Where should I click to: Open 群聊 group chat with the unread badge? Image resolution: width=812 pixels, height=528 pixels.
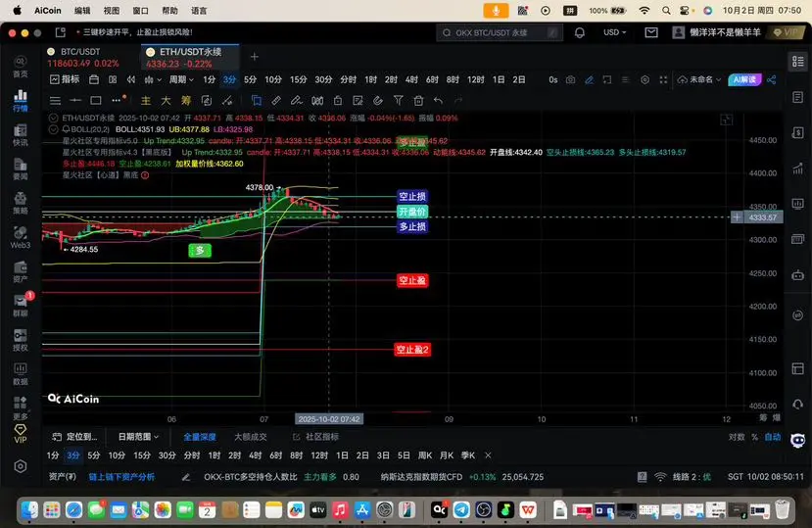point(21,306)
